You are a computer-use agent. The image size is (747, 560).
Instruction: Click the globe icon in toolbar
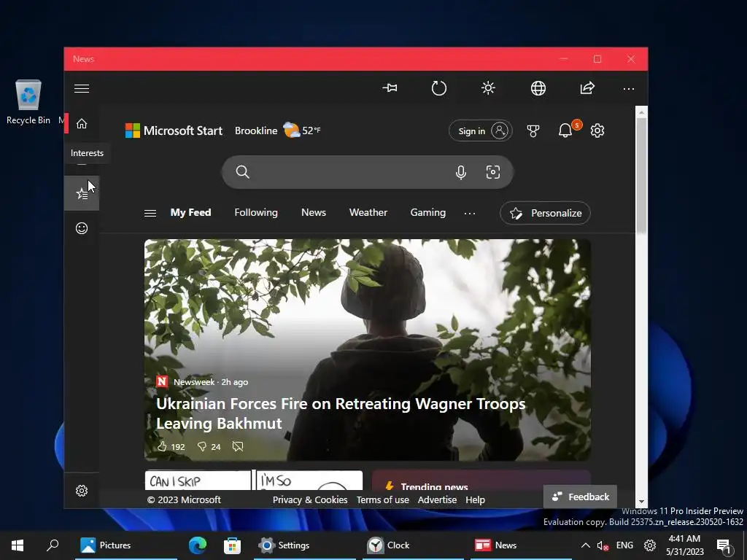538,88
